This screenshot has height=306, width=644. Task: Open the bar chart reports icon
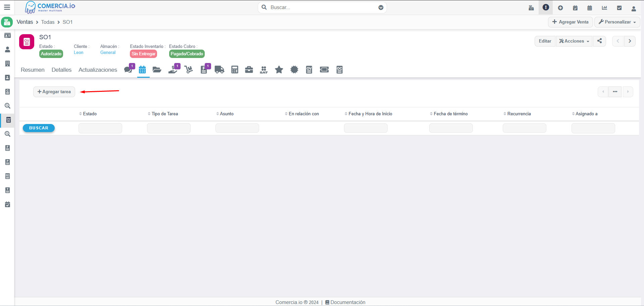(x=604, y=8)
